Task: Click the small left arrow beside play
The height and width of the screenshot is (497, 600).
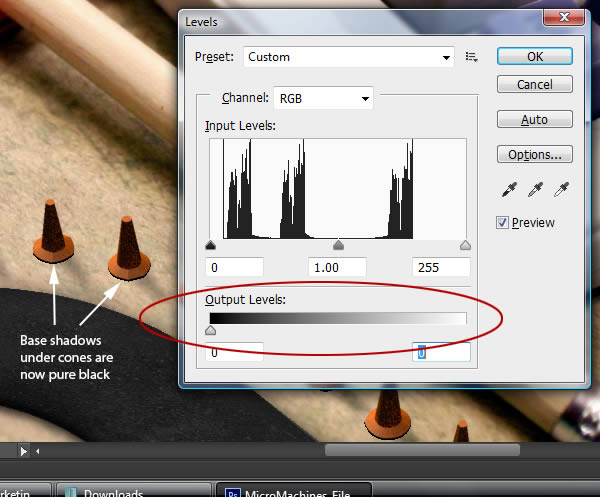Action: click(38, 451)
